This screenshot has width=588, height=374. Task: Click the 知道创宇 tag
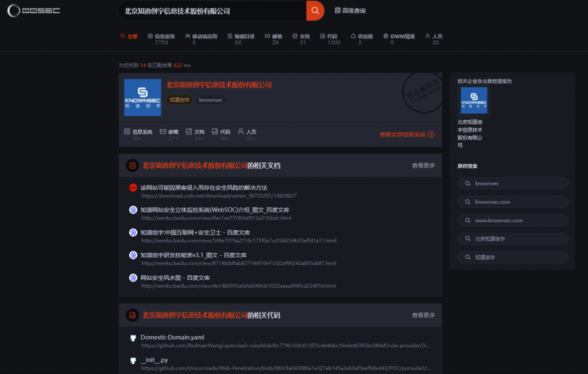coord(179,100)
